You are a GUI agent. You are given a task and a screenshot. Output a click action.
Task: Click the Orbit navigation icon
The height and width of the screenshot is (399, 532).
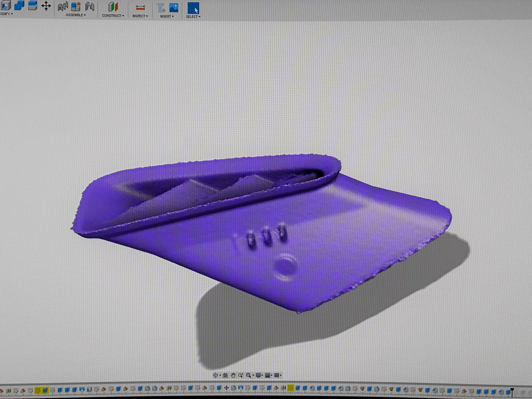[x=215, y=375]
